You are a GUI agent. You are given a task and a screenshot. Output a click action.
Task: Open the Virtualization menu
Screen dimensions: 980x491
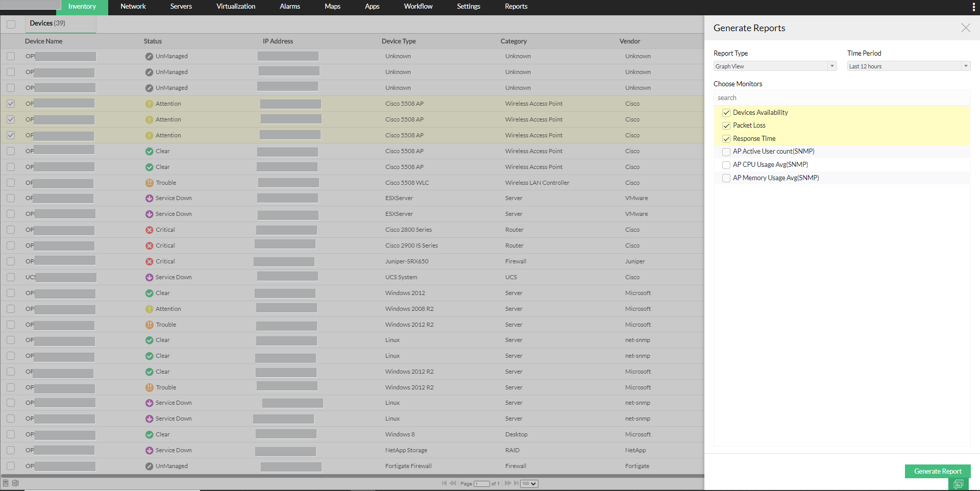[x=236, y=7]
